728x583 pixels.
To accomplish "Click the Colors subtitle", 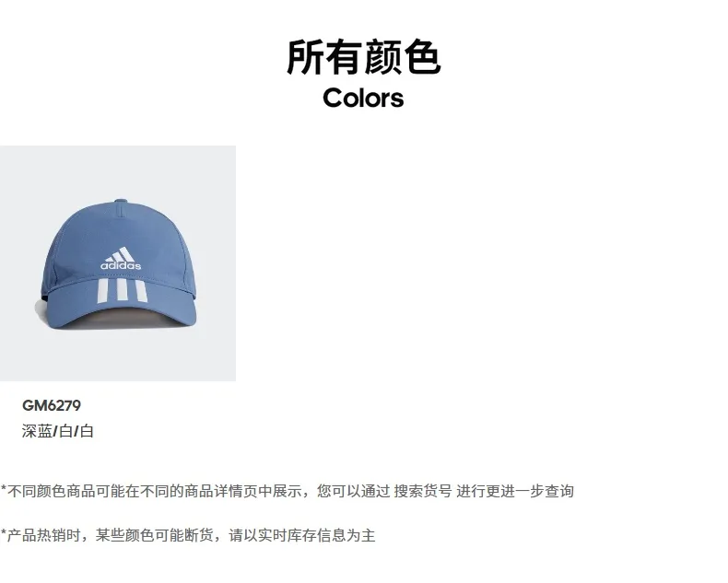I will pos(363,98).
